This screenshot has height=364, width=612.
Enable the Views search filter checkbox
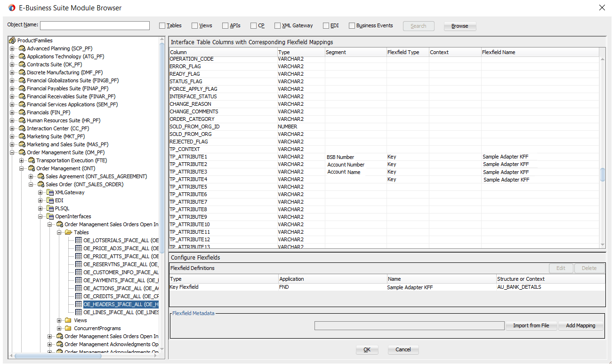195,26
